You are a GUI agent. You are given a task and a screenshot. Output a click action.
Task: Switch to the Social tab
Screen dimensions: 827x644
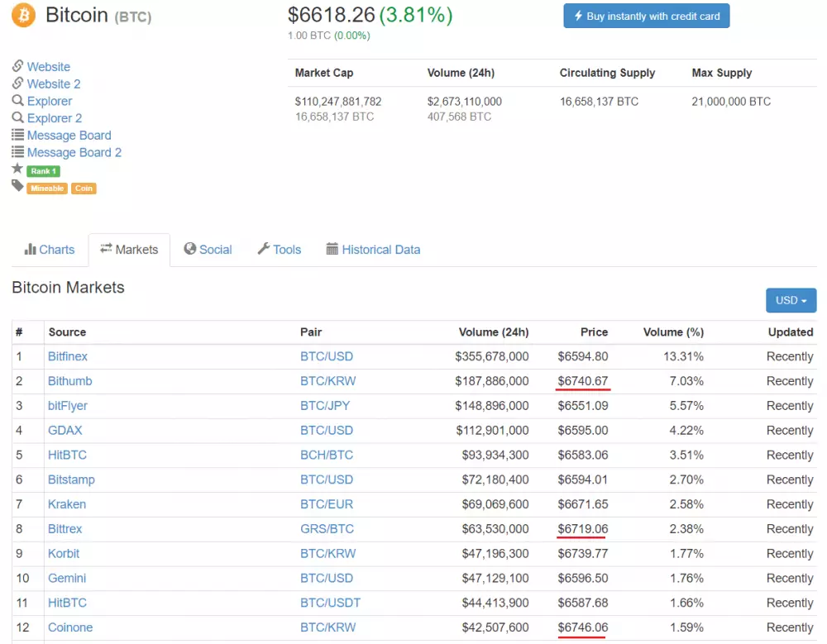pos(208,249)
